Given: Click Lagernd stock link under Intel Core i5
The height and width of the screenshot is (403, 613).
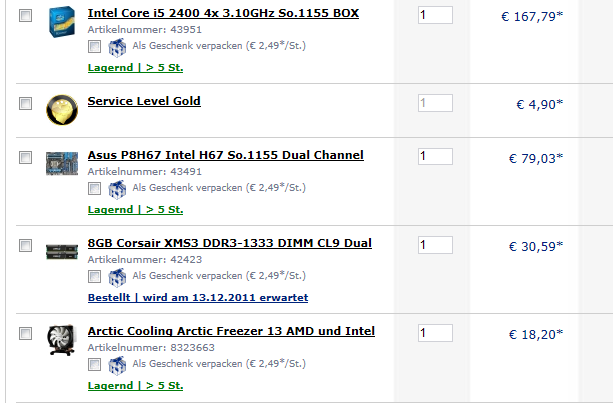Looking at the screenshot, I should tap(135, 68).
